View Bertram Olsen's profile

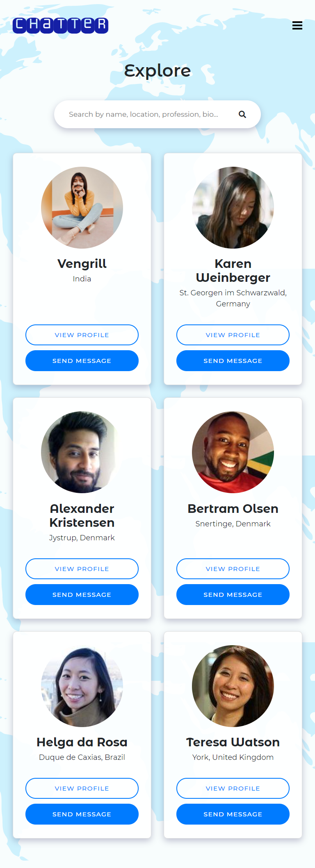coord(233,569)
